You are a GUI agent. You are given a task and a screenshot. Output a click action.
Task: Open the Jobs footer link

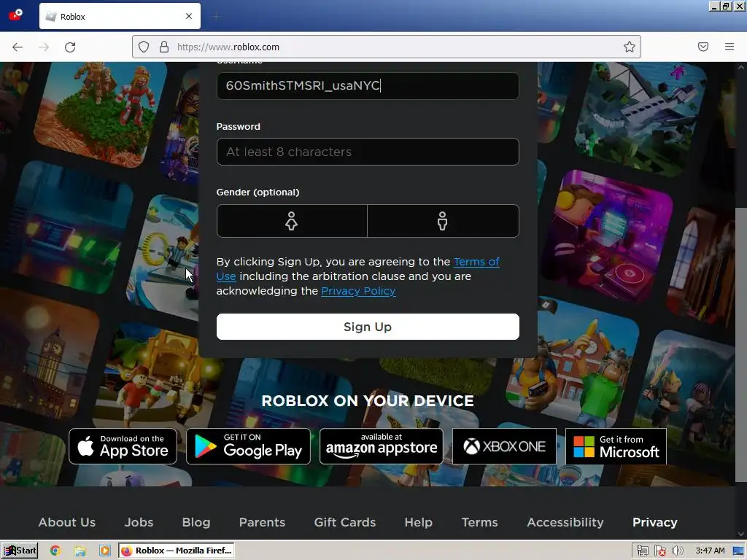(139, 522)
